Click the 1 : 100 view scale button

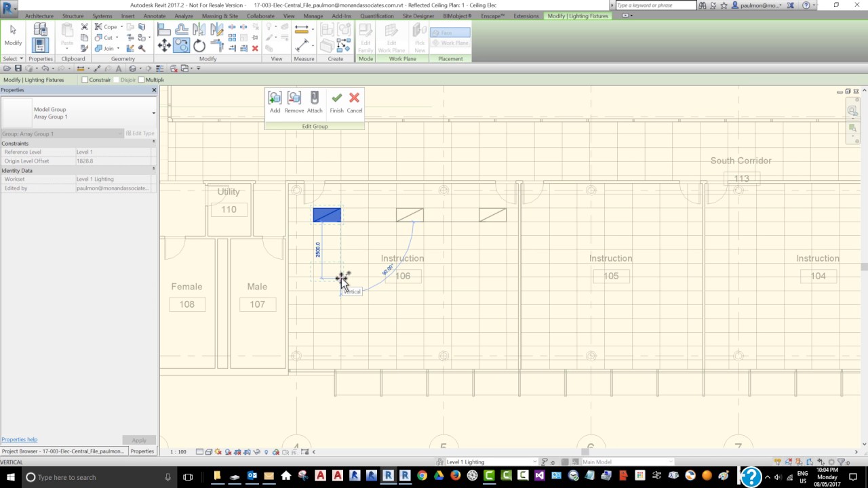(x=178, y=452)
